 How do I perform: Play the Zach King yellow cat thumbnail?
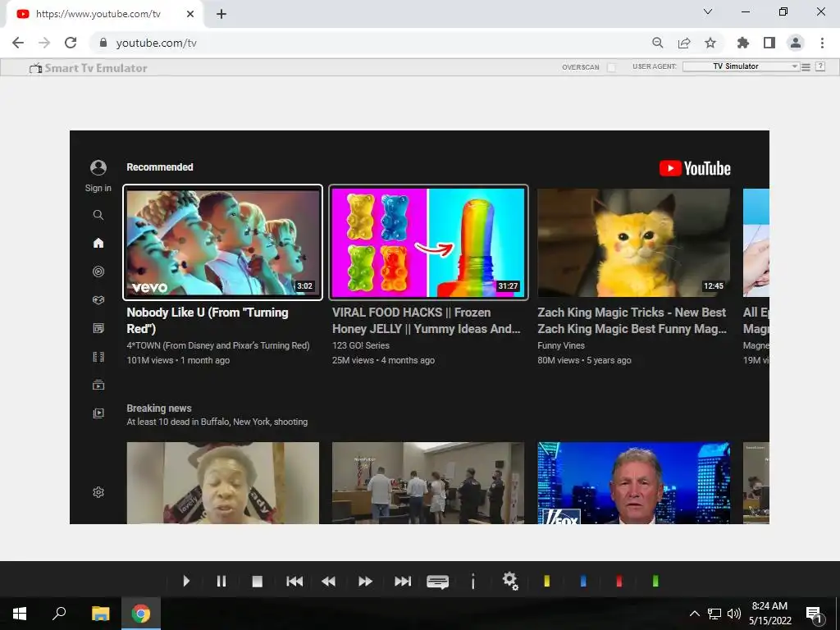point(634,243)
